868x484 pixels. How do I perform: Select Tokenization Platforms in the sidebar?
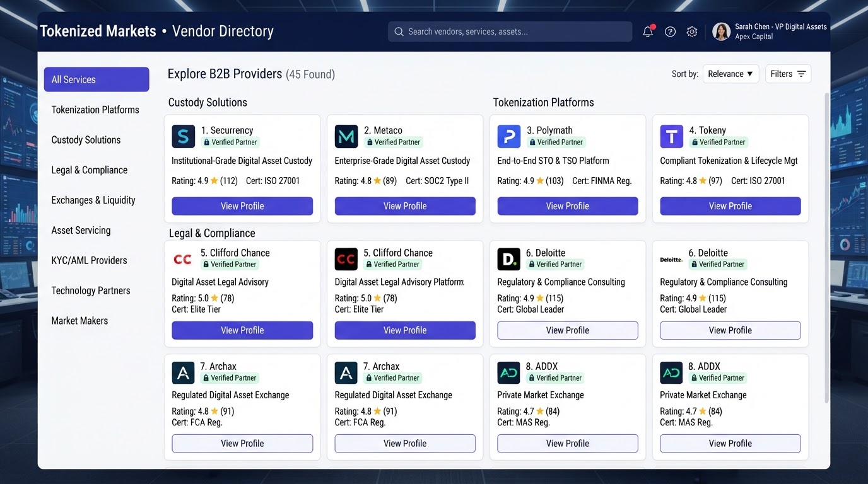(95, 110)
